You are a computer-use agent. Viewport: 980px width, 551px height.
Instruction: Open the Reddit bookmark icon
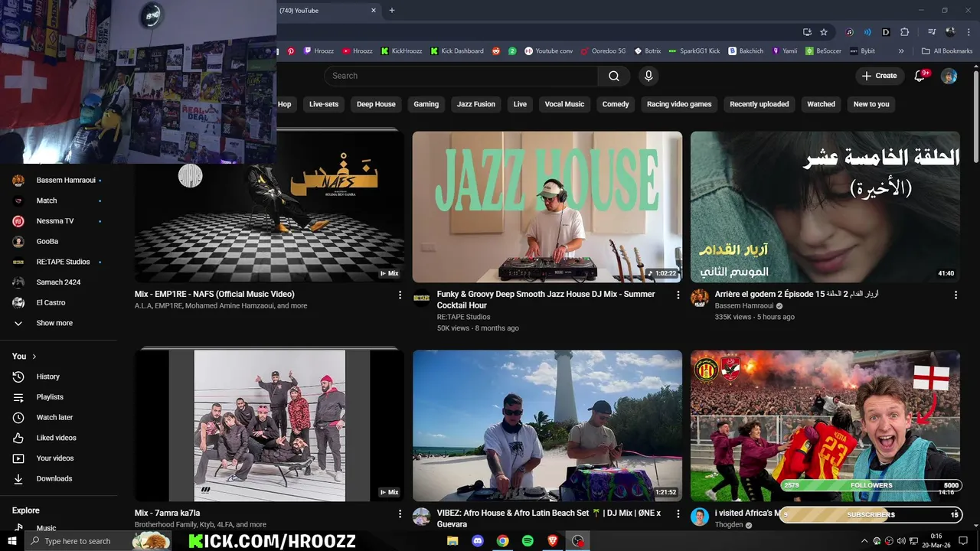[496, 51]
